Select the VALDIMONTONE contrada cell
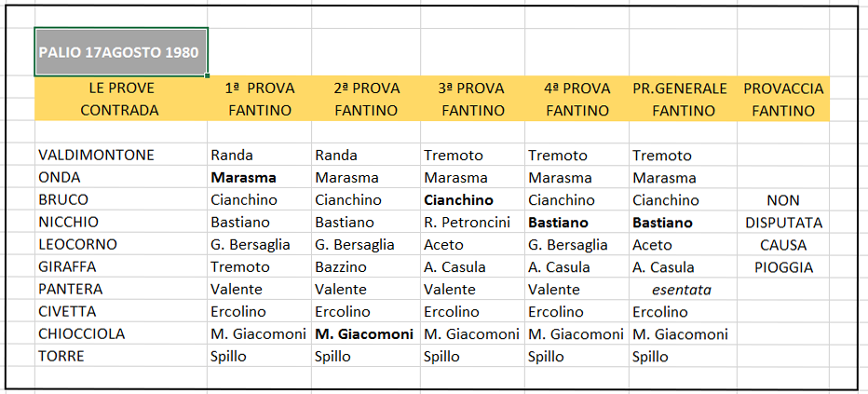The width and height of the screenshot is (868, 394). pos(121,155)
